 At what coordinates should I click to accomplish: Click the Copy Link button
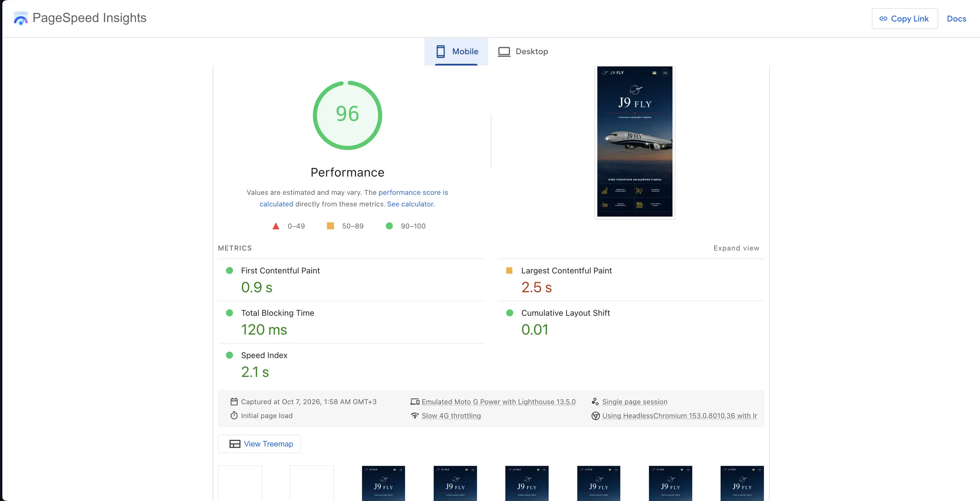click(904, 19)
